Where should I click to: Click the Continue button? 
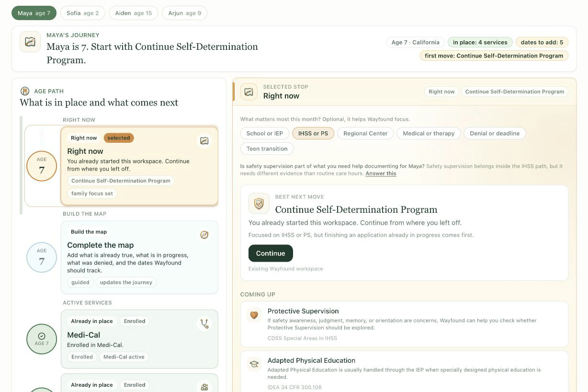pos(271,253)
